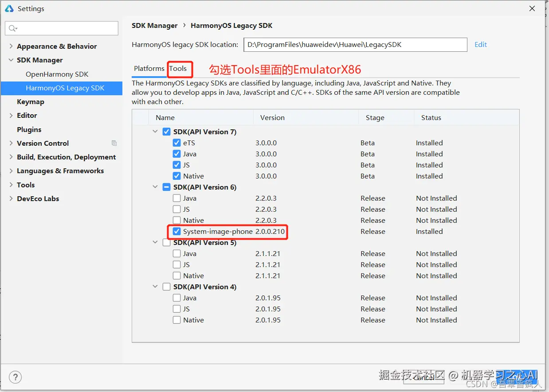
Task: Expand Appearance & Behavior settings
Action: coord(11,46)
